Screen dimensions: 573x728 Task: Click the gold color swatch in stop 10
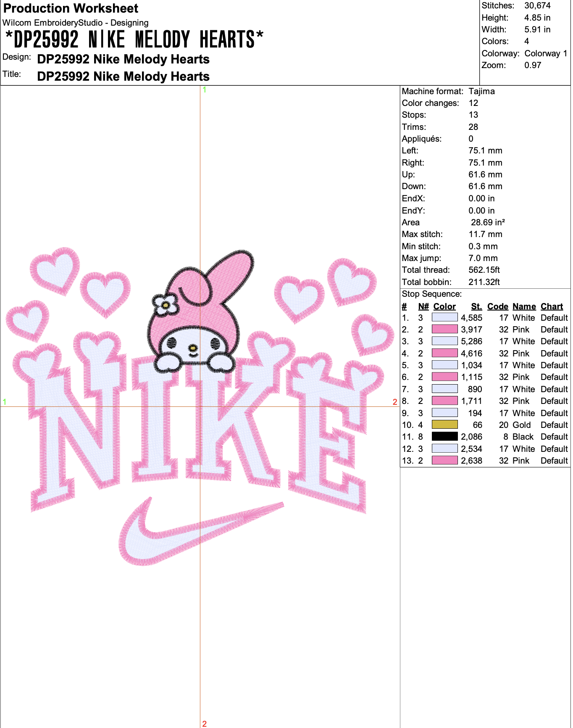pyautogui.click(x=444, y=425)
